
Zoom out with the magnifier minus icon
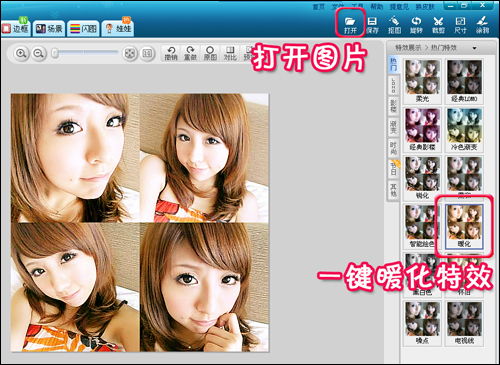point(39,53)
